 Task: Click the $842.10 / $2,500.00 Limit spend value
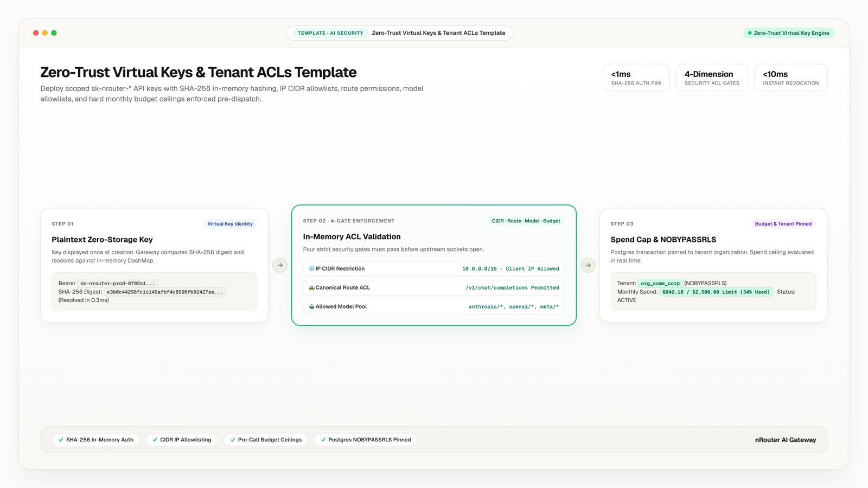(x=716, y=292)
